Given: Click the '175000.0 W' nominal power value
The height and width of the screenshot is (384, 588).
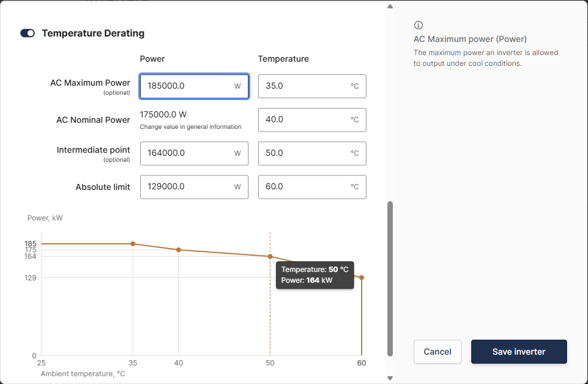Looking at the screenshot, I should click(x=163, y=115).
